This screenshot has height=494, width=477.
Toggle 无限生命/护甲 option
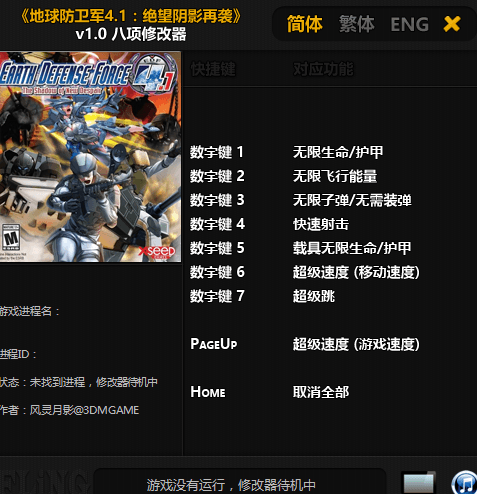pos(338,152)
